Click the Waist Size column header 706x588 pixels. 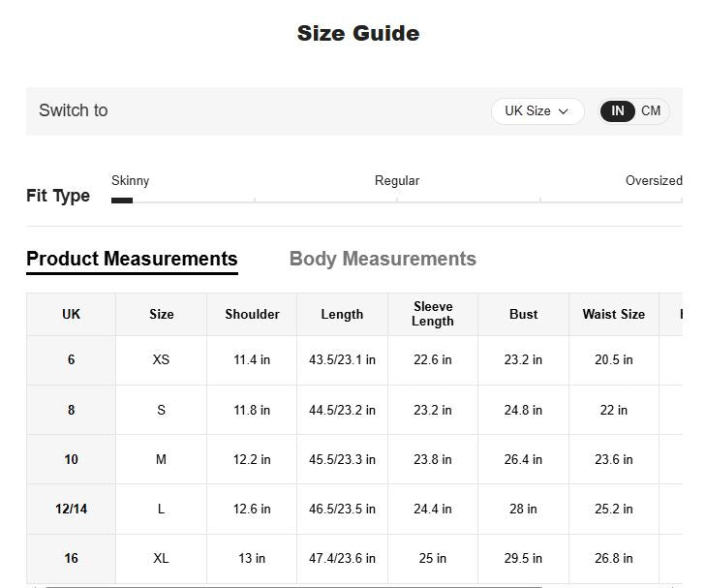point(613,315)
